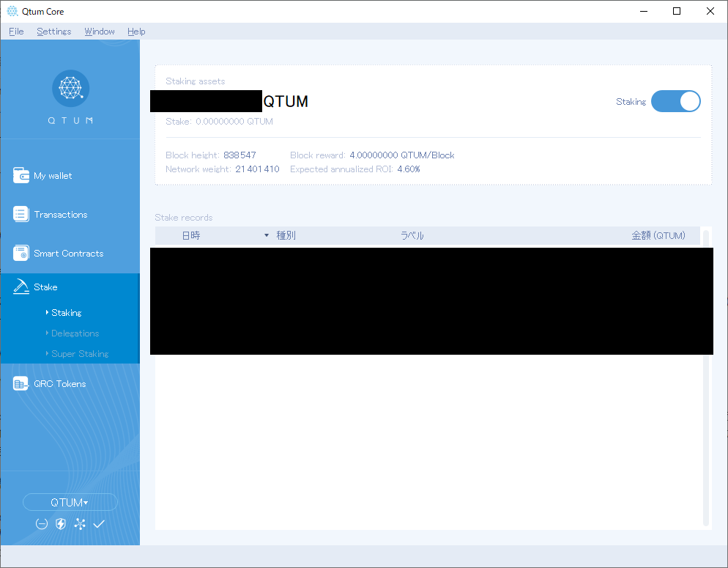Open the Super Staking sub-item
Viewport: 728px width, 568px height.
coord(80,353)
